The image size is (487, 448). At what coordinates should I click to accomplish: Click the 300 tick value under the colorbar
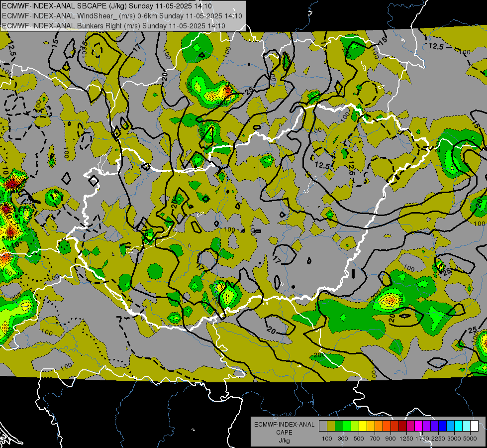(x=343, y=439)
